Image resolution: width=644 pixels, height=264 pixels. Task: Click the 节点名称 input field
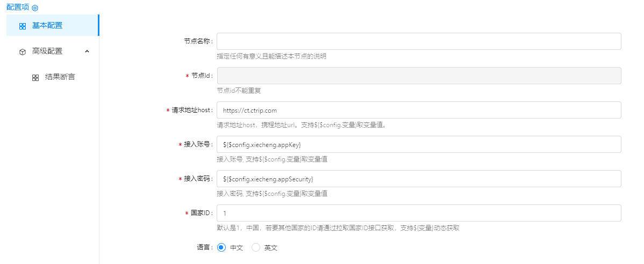coord(419,41)
